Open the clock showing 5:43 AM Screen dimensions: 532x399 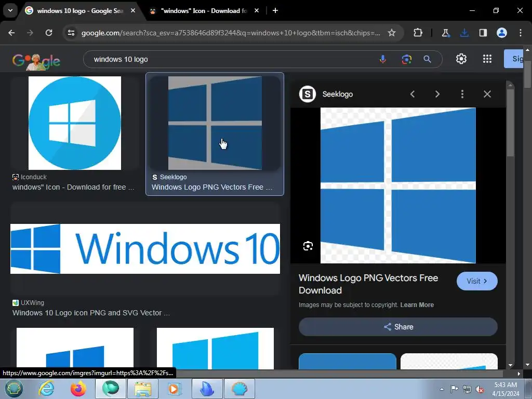point(506,389)
